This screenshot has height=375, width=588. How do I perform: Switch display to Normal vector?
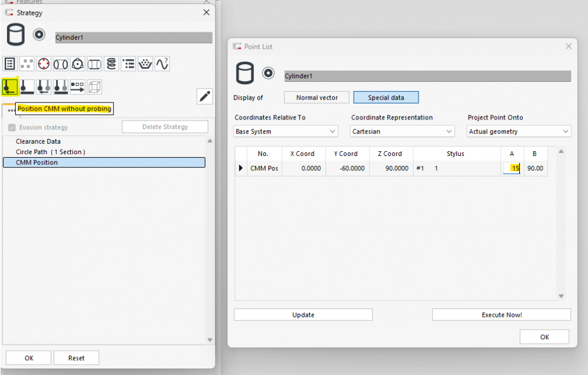tap(317, 98)
